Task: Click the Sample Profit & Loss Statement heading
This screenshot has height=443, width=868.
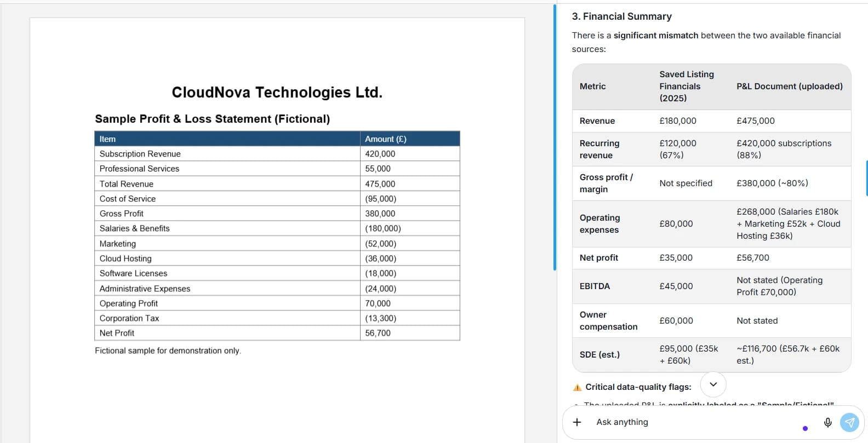Action: pyautogui.click(x=213, y=119)
